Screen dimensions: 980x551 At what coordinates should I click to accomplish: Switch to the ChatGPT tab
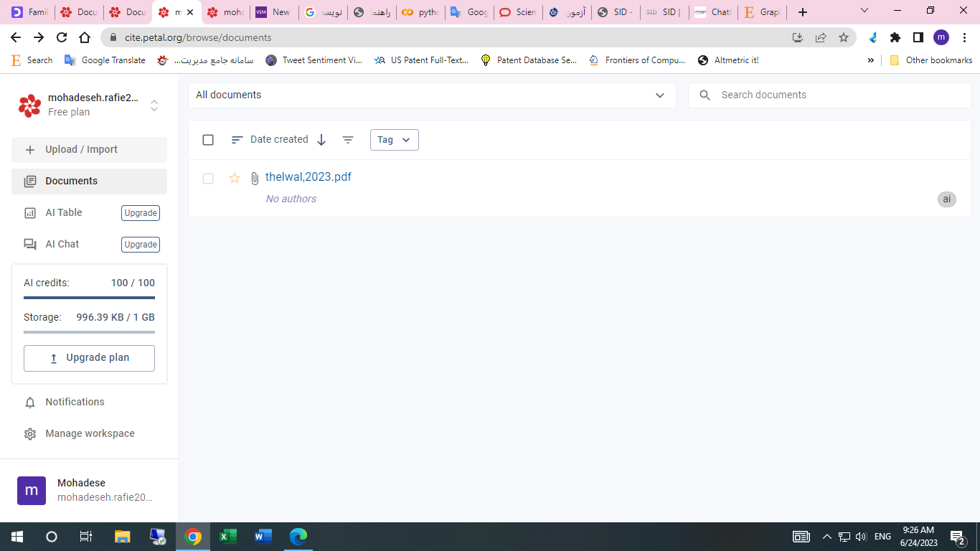click(712, 12)
